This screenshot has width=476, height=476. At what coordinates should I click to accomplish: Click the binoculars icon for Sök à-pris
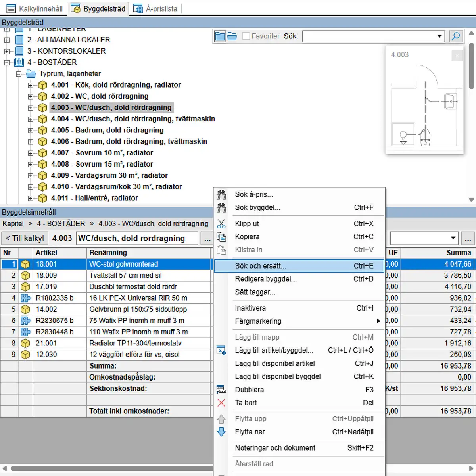tap(221, 194)
